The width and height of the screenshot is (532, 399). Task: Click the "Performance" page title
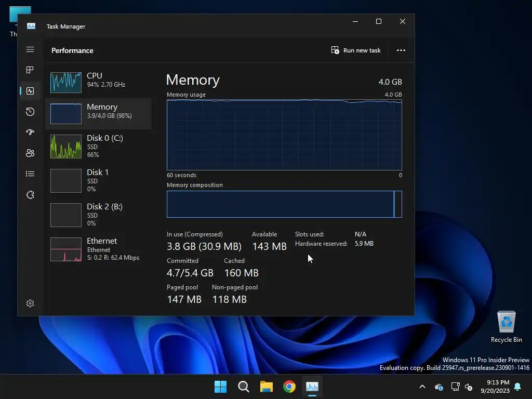(72, 50)
